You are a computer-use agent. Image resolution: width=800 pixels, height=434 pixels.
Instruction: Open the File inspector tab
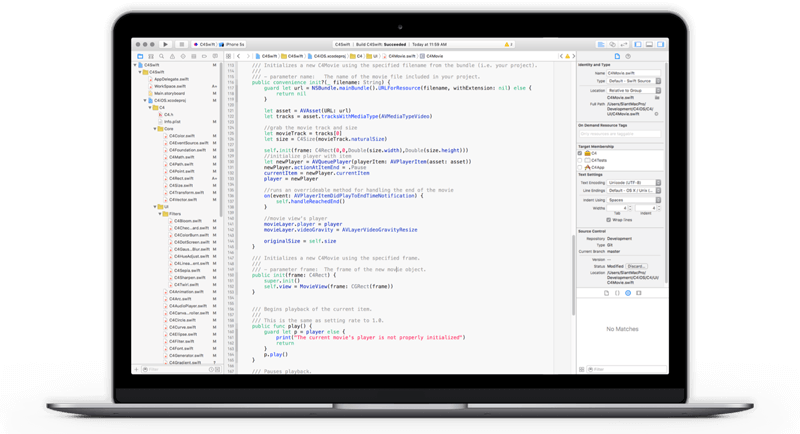pyautogui.click(x=617, y=56)
